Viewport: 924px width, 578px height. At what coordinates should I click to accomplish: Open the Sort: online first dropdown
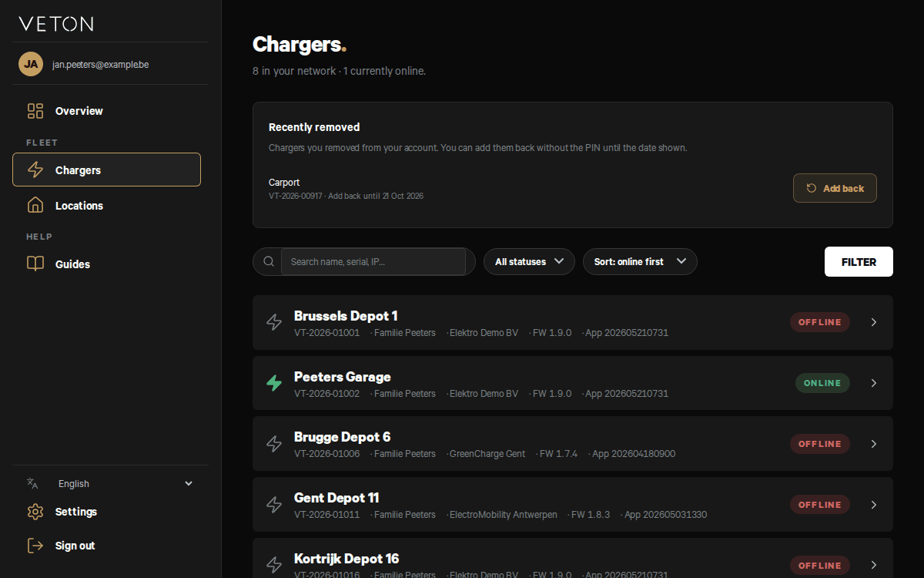(x=640, y=261)
